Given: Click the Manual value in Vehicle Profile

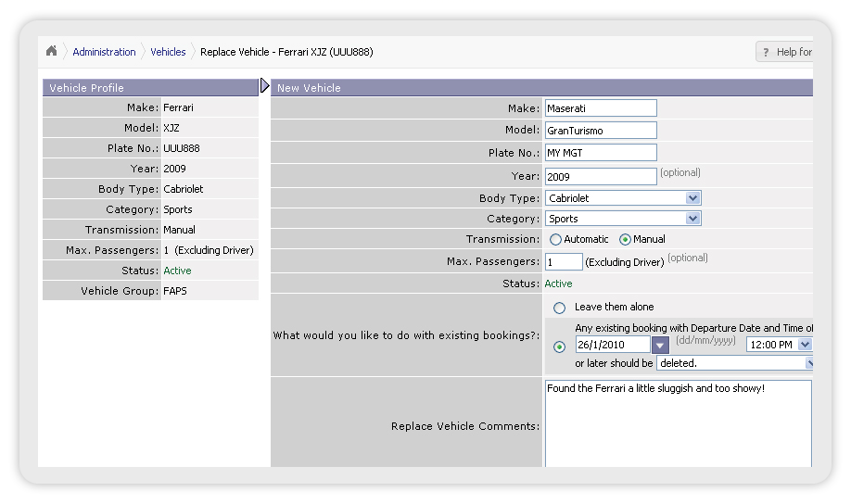Looking at the screenshot, I should 180,230.
